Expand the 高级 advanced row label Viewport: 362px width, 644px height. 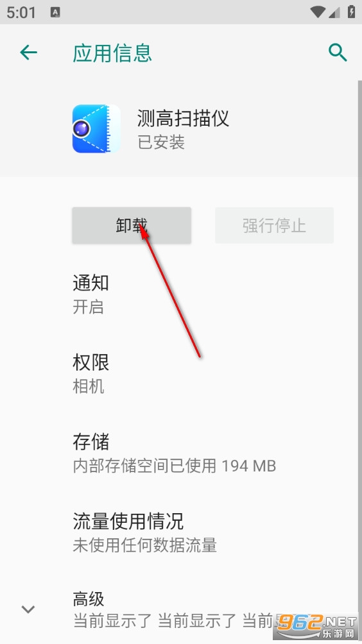tap(89, 599)
